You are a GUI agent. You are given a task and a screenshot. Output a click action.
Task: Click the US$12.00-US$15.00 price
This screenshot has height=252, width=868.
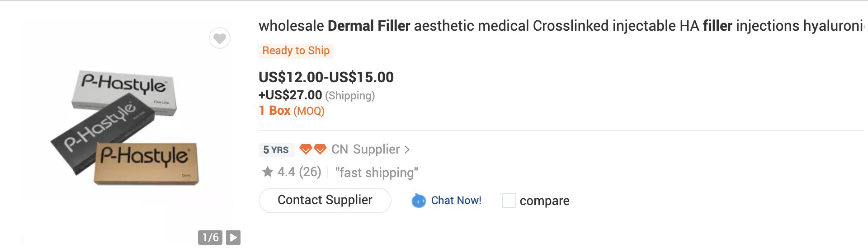326,77
